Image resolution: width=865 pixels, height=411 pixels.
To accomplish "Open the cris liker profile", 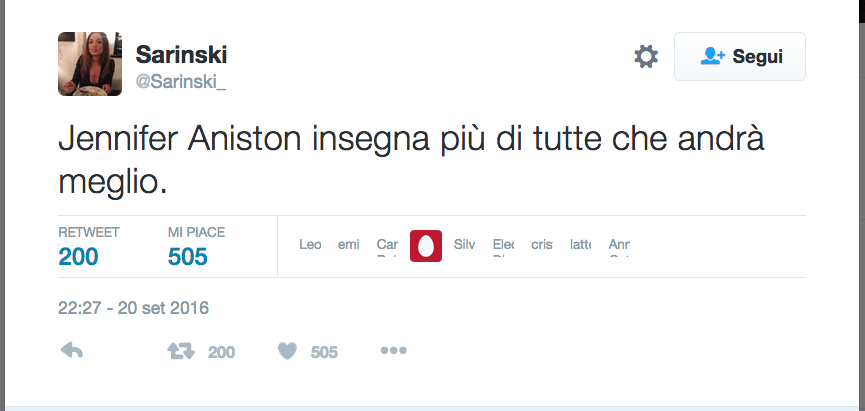I will (x=542, y=245).
